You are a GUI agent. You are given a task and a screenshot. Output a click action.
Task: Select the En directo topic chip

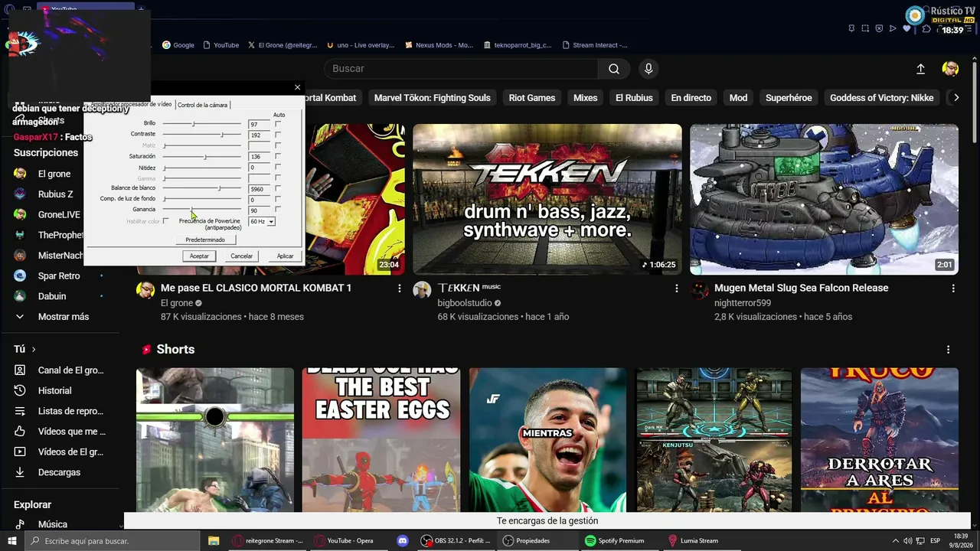coord(691,98)
